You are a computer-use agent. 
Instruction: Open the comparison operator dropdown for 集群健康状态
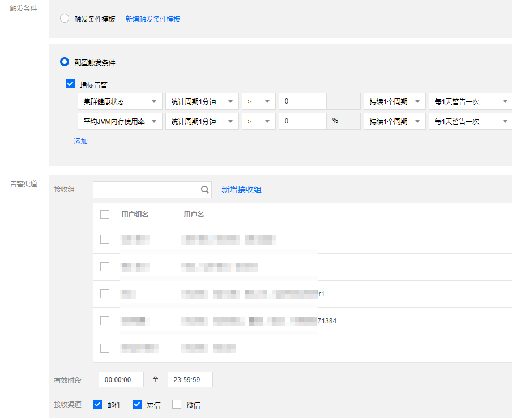point(259,101)
